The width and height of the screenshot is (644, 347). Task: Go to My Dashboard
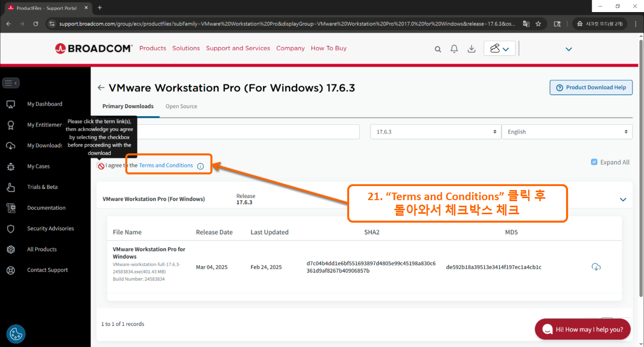45,104
